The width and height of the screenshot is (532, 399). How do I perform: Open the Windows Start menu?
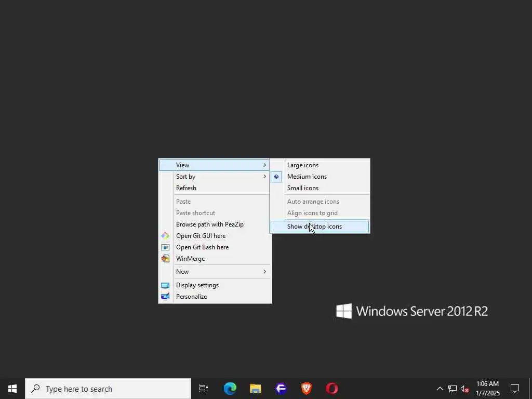pyautogui.click(x=12, y=389)
